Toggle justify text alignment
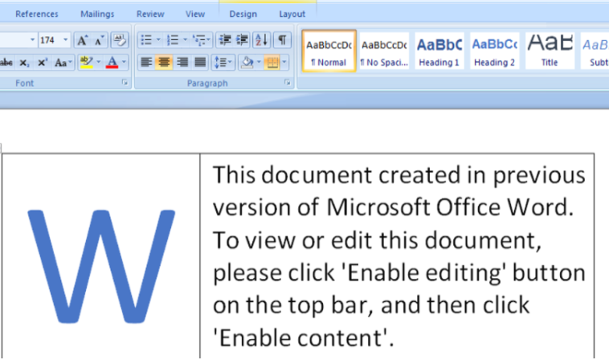This screenshot has height=364, width=609. [x=199, y=62]
